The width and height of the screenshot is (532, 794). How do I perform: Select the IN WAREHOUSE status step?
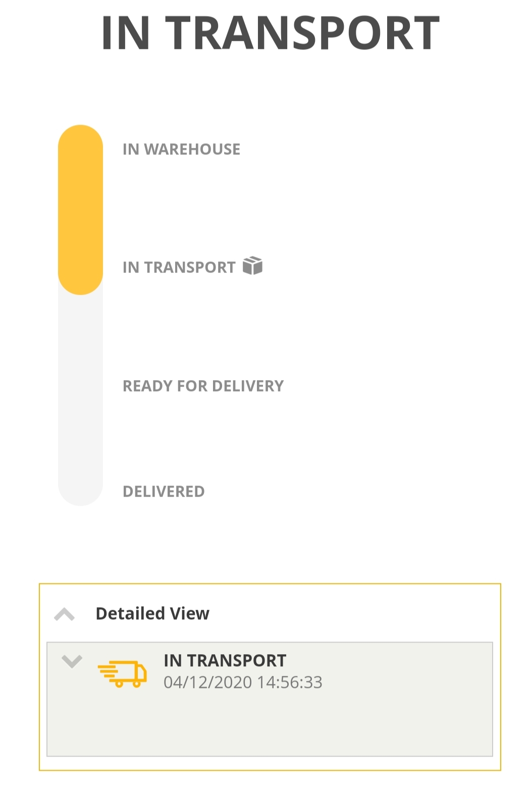(x=181, y=149)
